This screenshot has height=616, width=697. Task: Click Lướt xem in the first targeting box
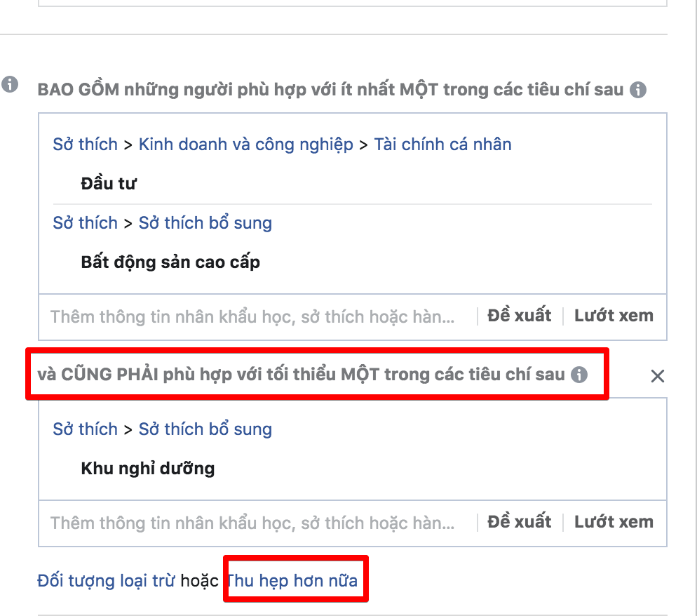click(614, 315)
